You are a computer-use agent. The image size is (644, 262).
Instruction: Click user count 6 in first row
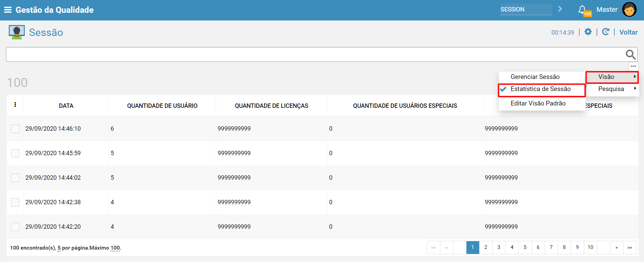[x=112, y=129]
